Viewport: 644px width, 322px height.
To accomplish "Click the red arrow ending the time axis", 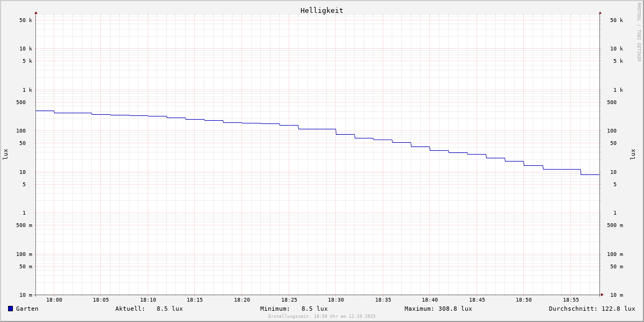I will [602, 295].
